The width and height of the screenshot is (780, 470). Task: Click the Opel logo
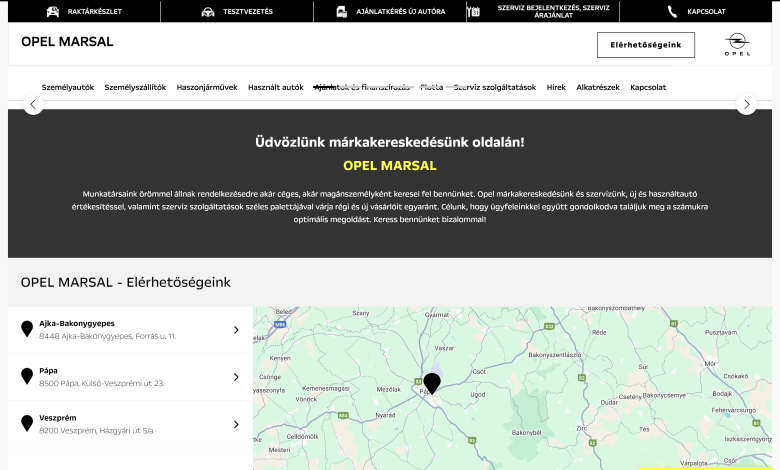click(737, 44)
